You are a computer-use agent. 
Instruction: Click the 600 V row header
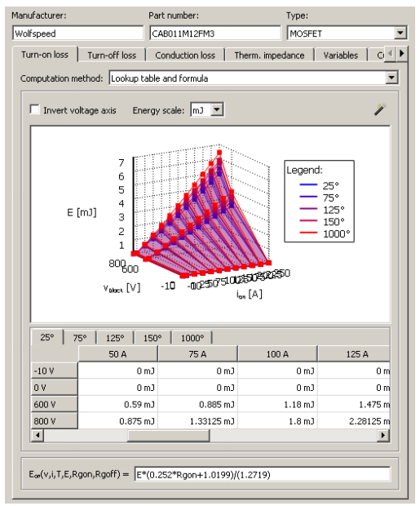click(55, 404)
